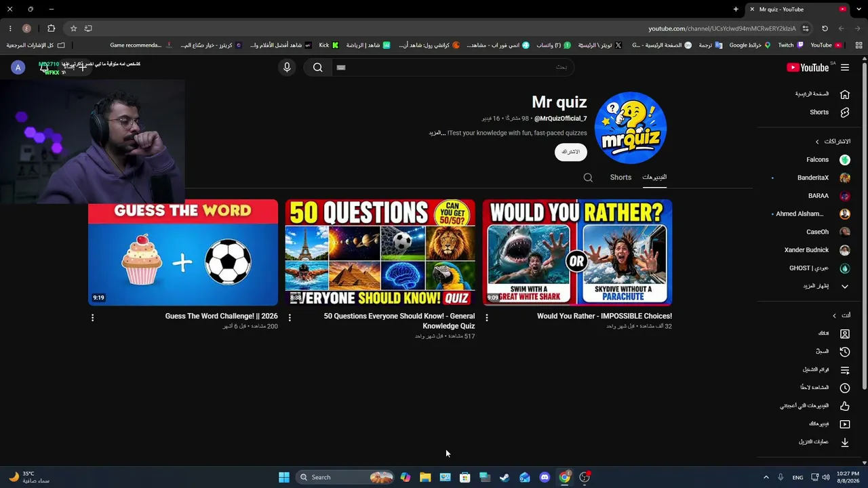Open Downloads arrow icon in the sidebar
This screenshot has width=868, height=488.
coord(845,442)
